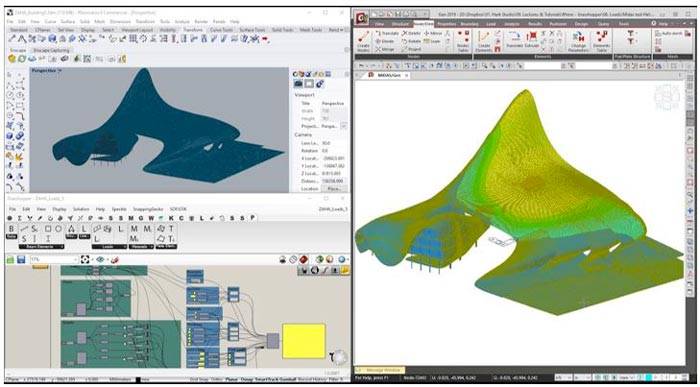Image resolution: width=700 pixels, height=387 pixels.
Task: Open the Change Parameters tool
Action: (579, 41)
